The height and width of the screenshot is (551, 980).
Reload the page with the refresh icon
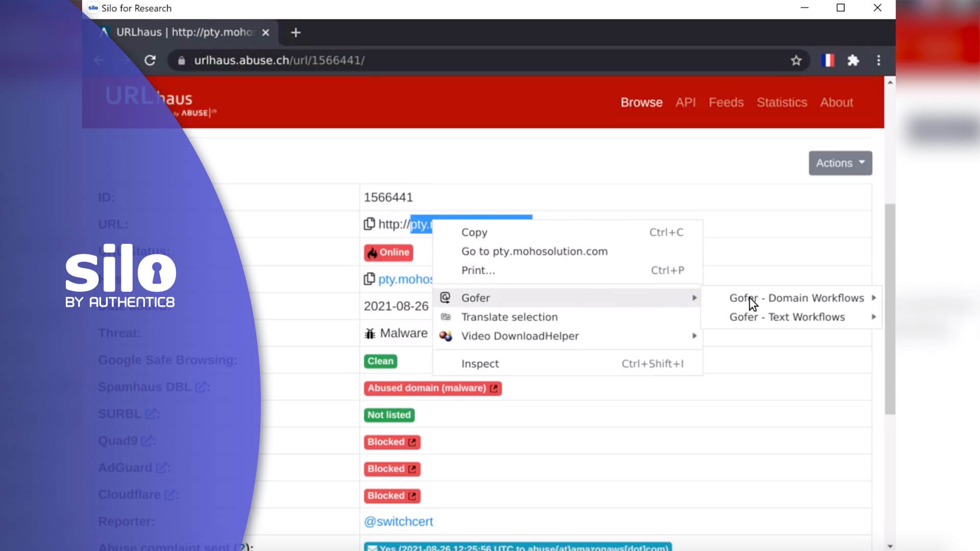click(x=150, y=60)
